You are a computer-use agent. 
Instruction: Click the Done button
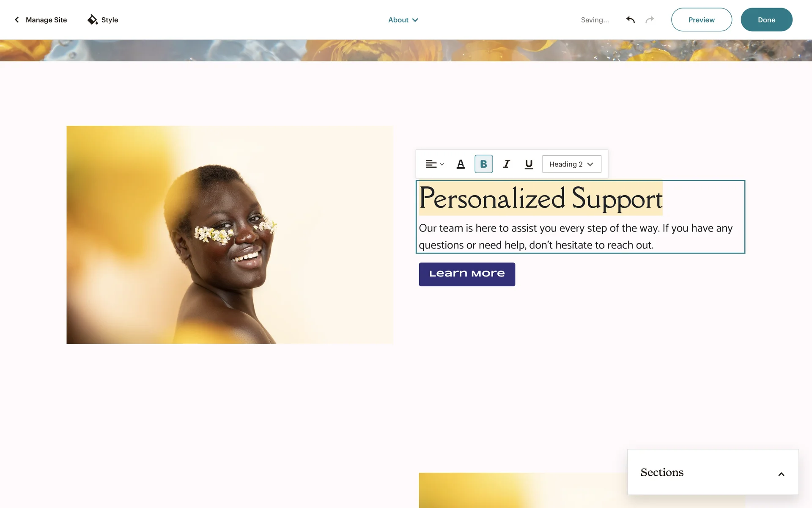[x=766, y=19]
